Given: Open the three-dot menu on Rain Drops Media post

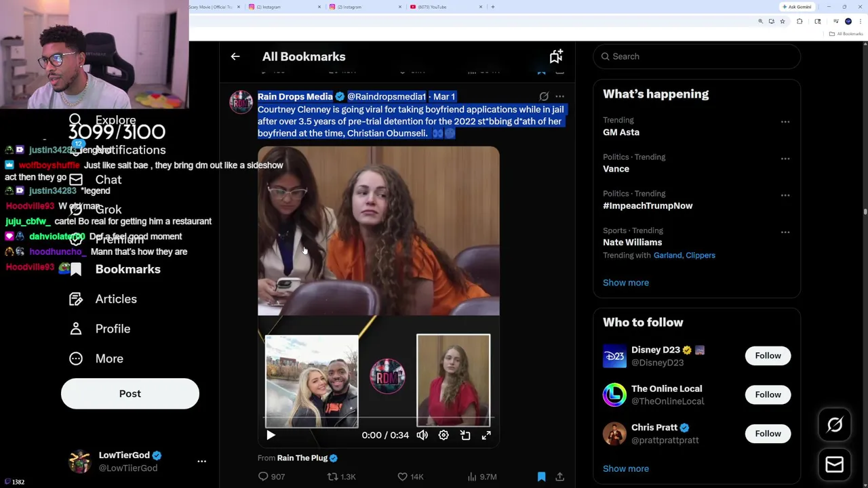Looking at the screenshot, I should click(559, 97).
